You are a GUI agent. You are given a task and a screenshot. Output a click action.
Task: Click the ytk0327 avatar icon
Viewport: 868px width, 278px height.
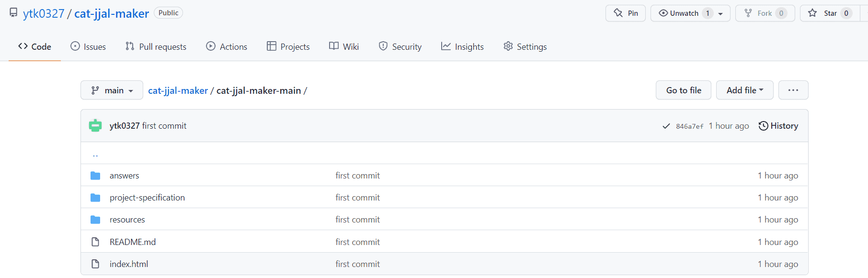95,126
